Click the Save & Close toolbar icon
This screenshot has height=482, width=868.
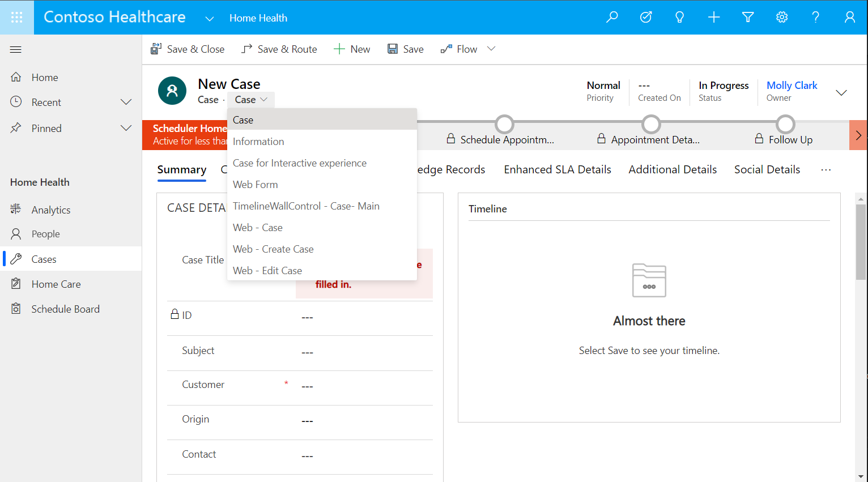(156, 49)
